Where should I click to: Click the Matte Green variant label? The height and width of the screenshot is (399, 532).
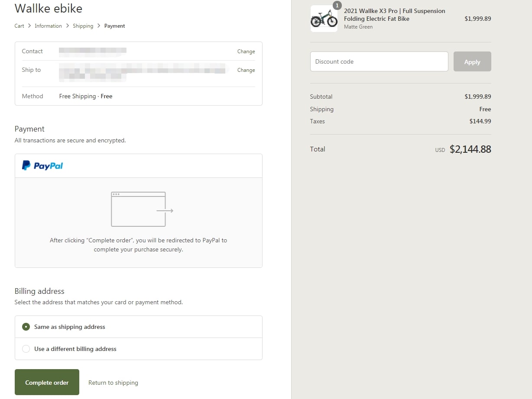(x=358, y=27)
